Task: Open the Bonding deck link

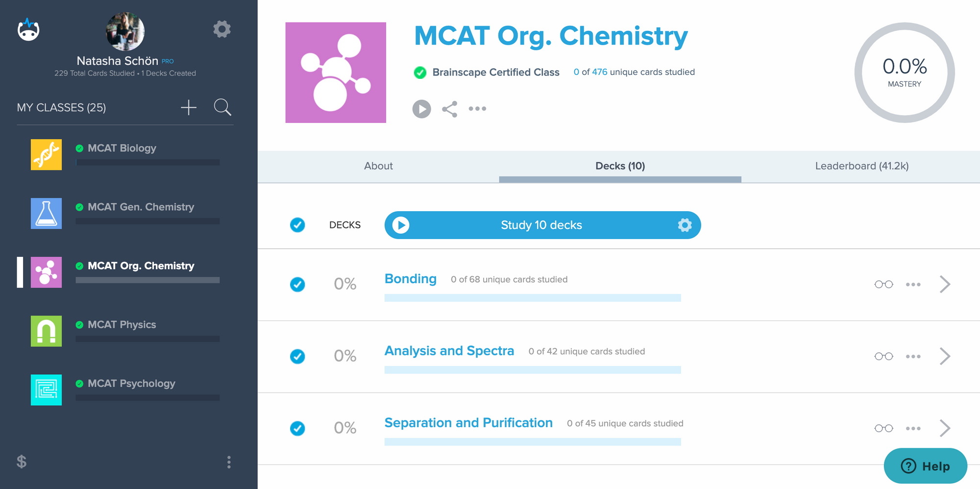Action: [x=411, y=279]
